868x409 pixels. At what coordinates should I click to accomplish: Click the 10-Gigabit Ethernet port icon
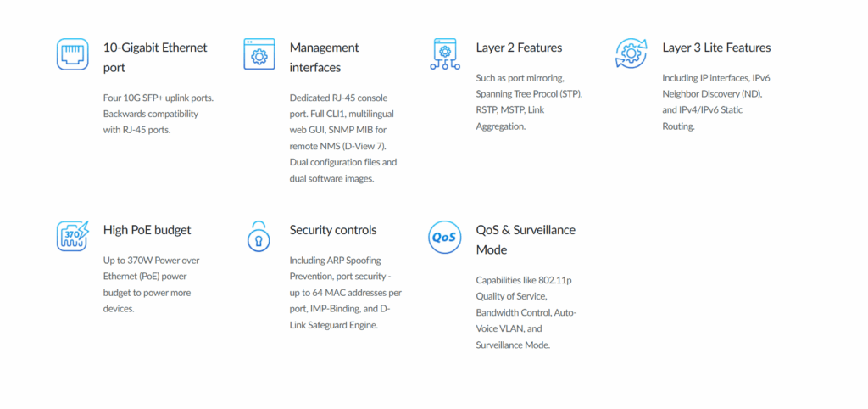tap(72, 53)
